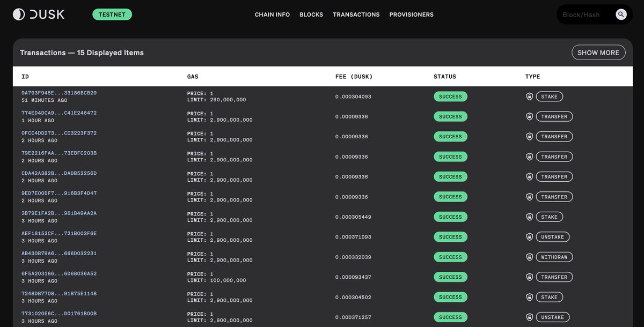Viewport: 644px width, 327px height.
Task: Click the SUCCESS badge on the first row
Action: (450, 96)
